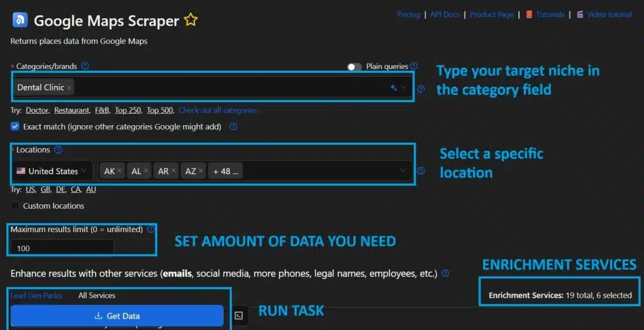Click the AI sparkle icon in category field

coord(393,87)
